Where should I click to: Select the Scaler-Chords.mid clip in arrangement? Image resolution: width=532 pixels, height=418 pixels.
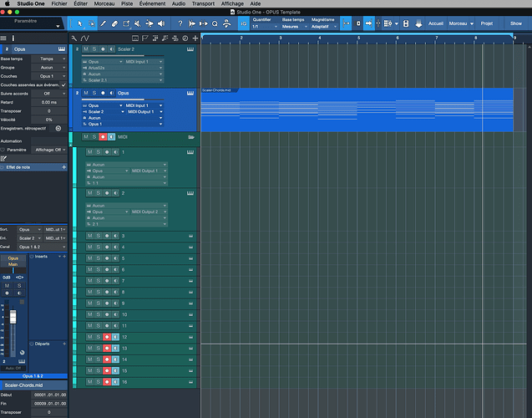coord(357,110)
